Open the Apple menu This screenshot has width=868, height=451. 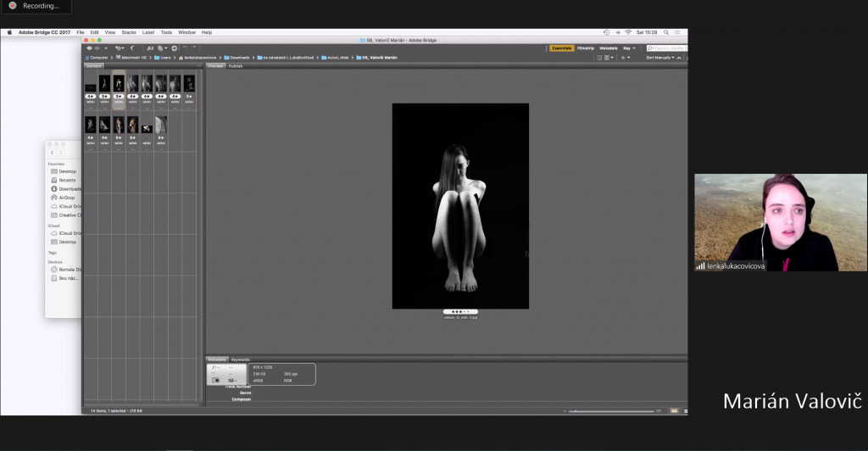[x=9, y=32]
